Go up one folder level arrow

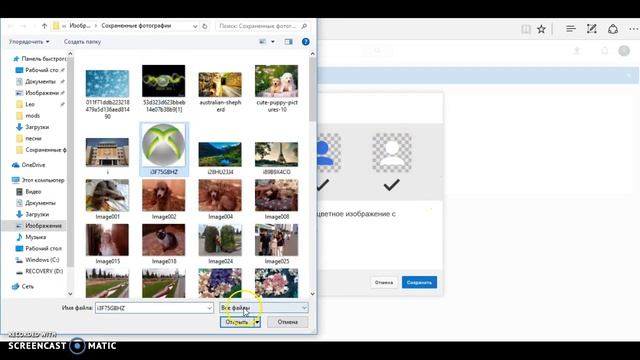click(x=44, y=26)
